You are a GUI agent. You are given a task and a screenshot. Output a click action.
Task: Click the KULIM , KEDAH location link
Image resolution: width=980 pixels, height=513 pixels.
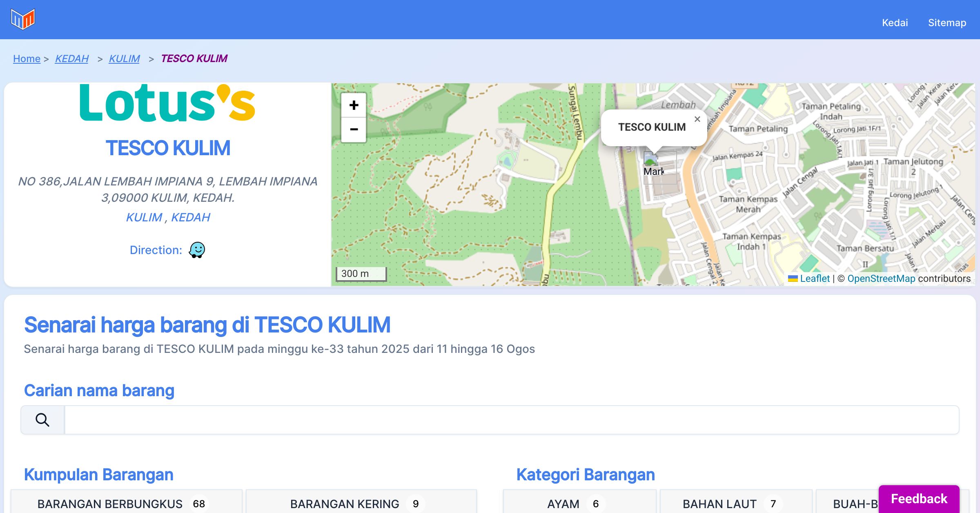pos(168,217)
